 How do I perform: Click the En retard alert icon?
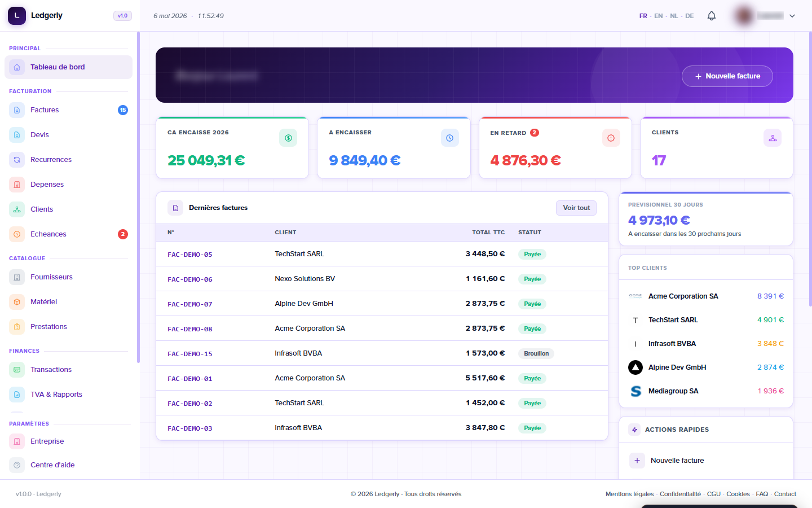[611, 138]
